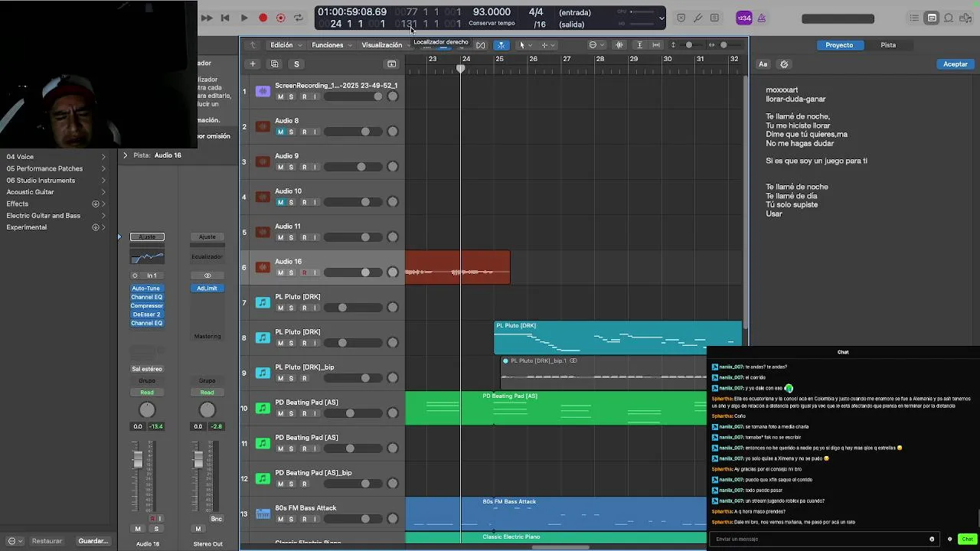This screenshot has height=551, width=980.
Task: Open the DeEsser 2 plugin slot
Action: (146, 315)
